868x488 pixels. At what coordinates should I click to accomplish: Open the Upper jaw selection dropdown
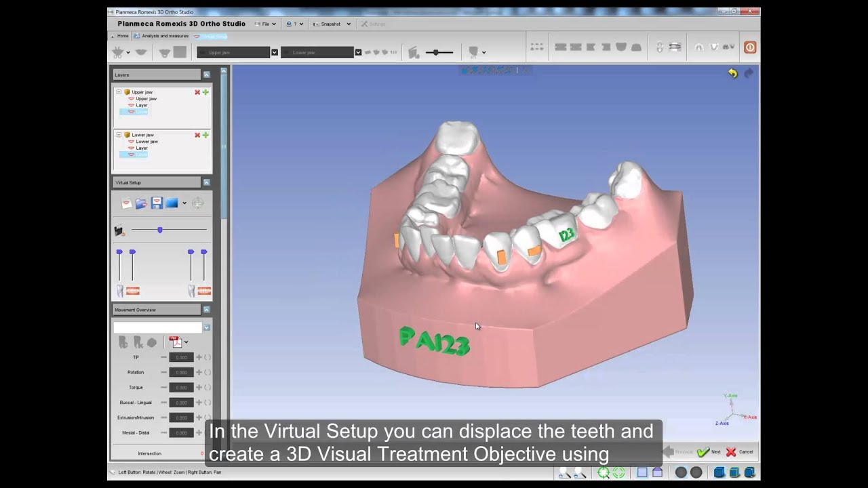[x=274, y=52]
